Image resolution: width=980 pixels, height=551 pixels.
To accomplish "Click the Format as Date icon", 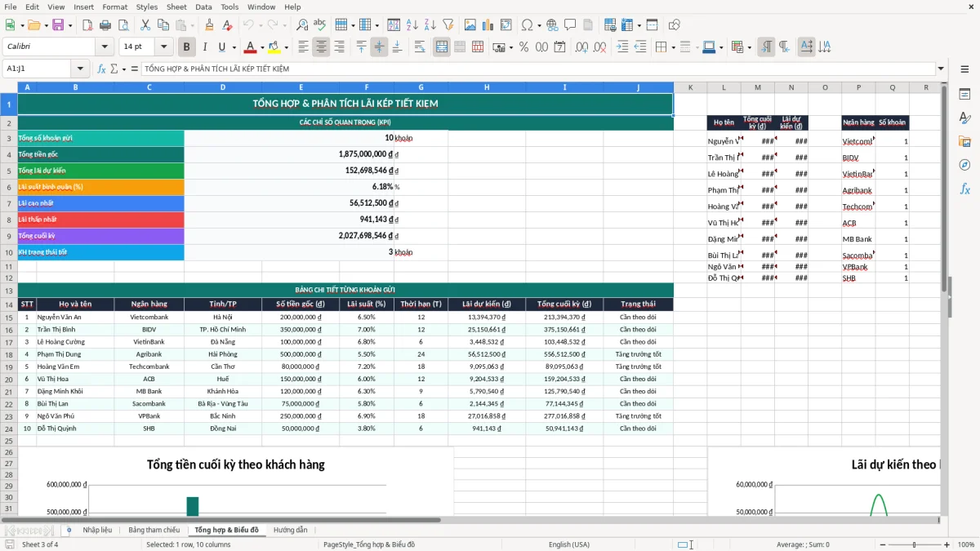I will (x=559, y=47).
